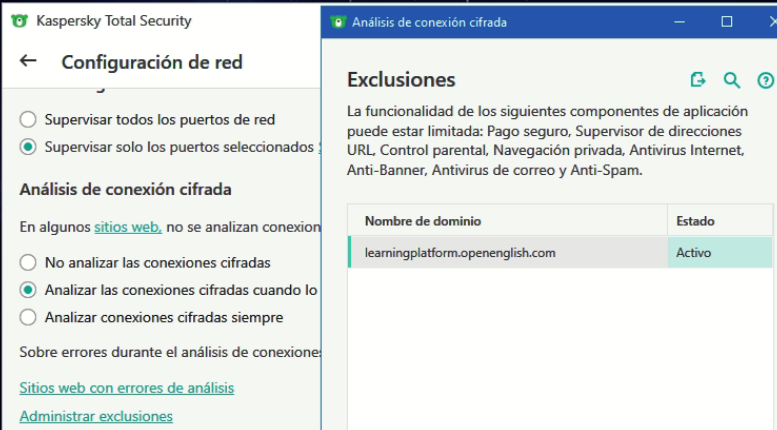Image resolution: width=777 pixels, height=430 pixels.
Task: Maximize the Análisis de conexión cifrada window
Action: click(726, 22)
